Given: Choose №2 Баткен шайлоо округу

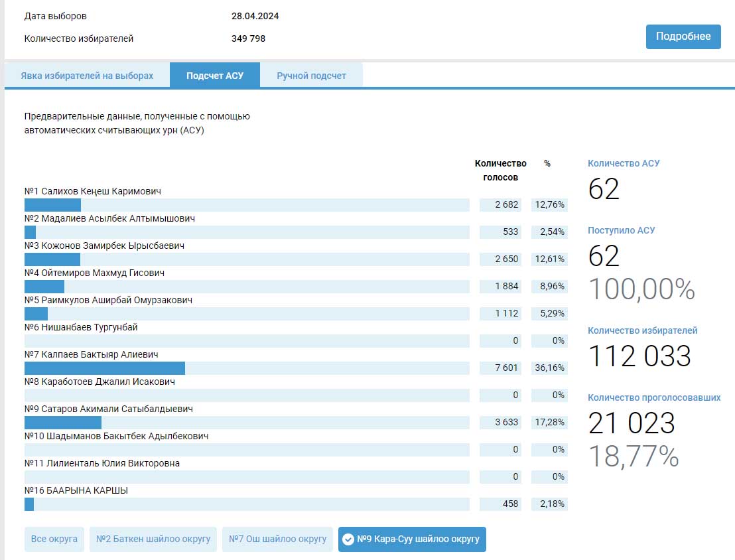Looking at the screenshot, I should 153,539.
